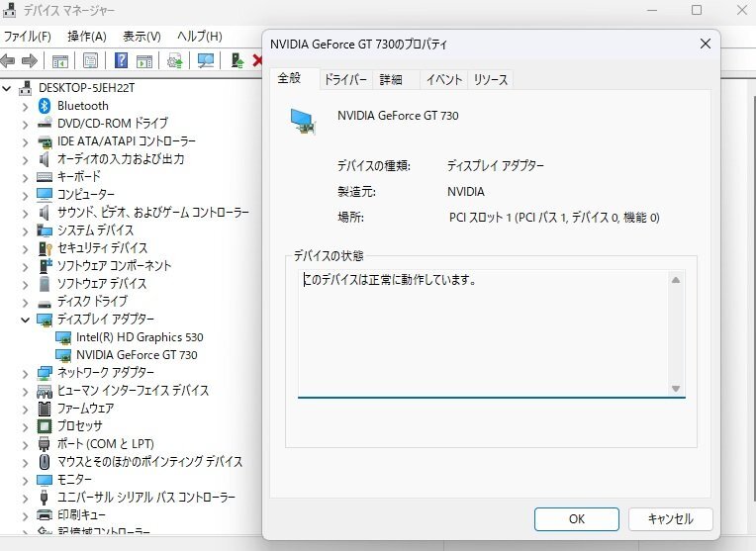Collapse the DESKTOP-5JEH22T root node

pyautogui.click(x=7, y=89)
